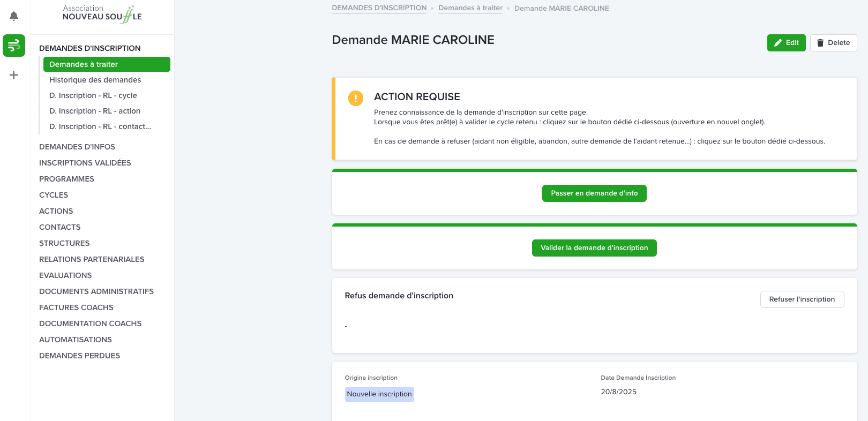Click the Origine inscription label
The image size is (868, 421).
click(371, 378)
